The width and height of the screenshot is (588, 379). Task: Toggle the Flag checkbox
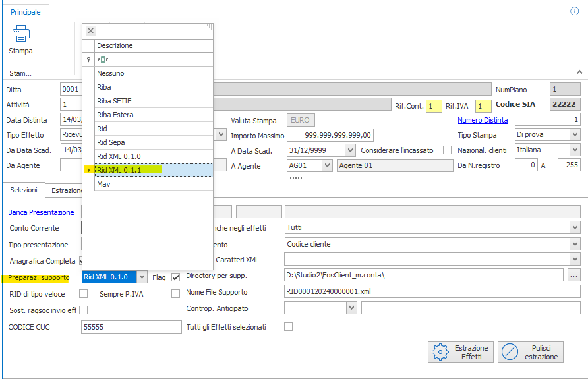pyautogui.click(x=175, y=277)
